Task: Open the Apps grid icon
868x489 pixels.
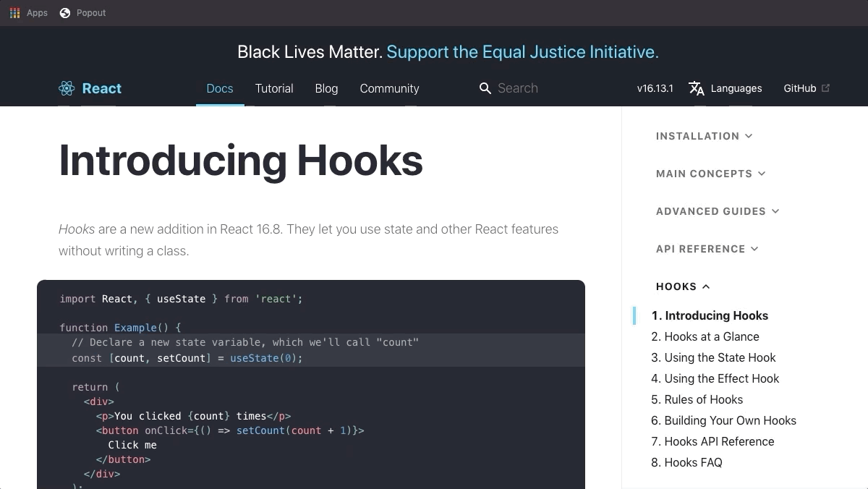Action: (14, 13)
